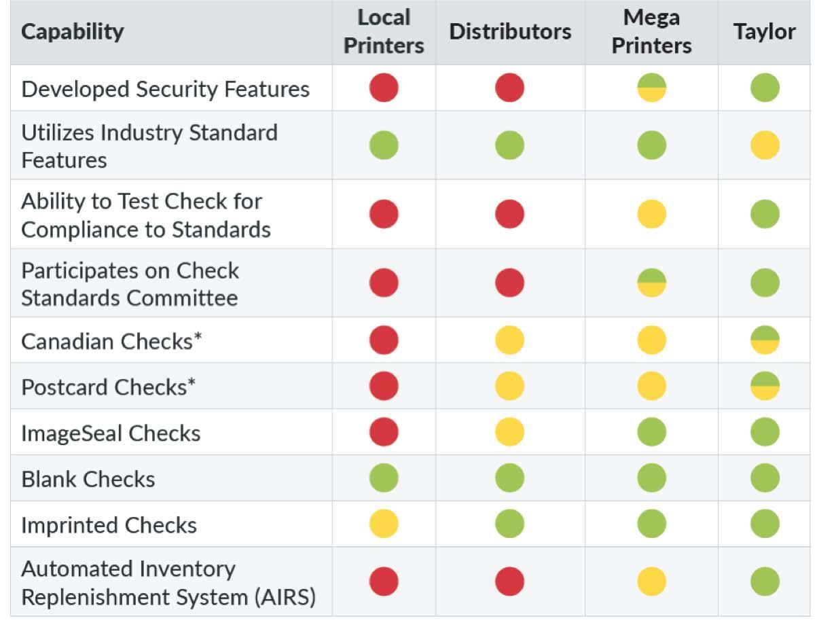The width and height of the screenshot is (817, 644).
Task: Select the ImageSeal Checks row label
Action: point(111,433)
